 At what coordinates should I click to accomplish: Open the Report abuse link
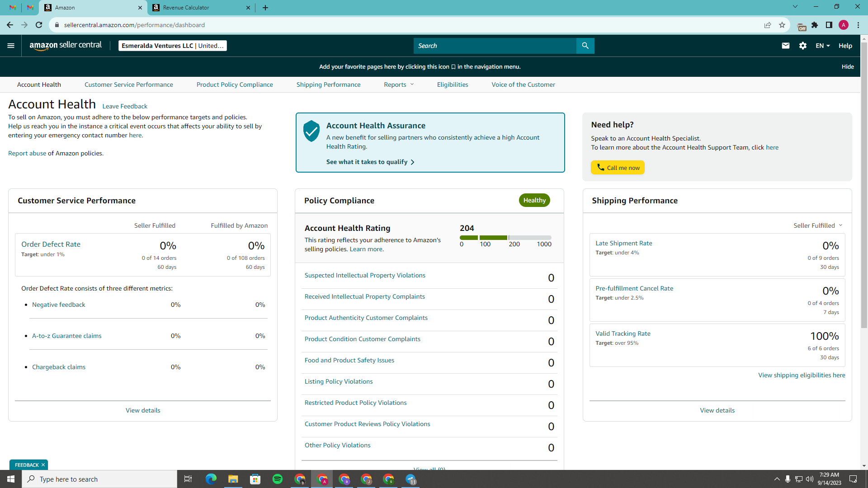coord(27,153)
